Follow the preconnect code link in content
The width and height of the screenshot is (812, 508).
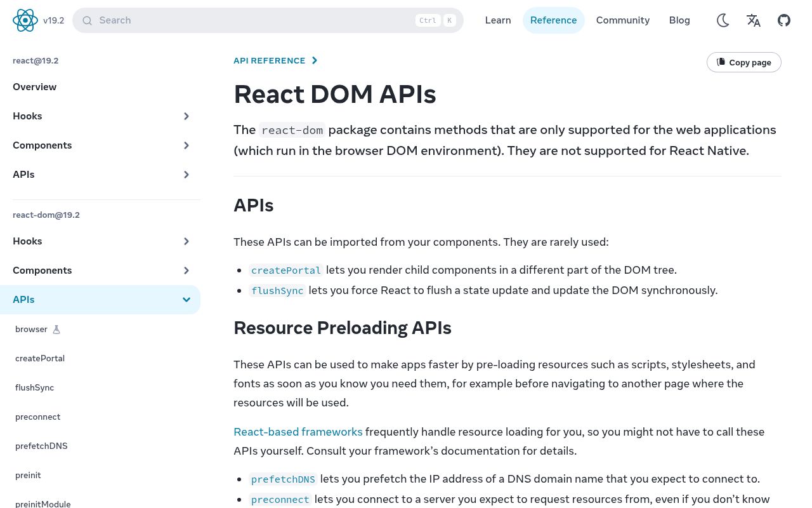(x=280, y=500)
